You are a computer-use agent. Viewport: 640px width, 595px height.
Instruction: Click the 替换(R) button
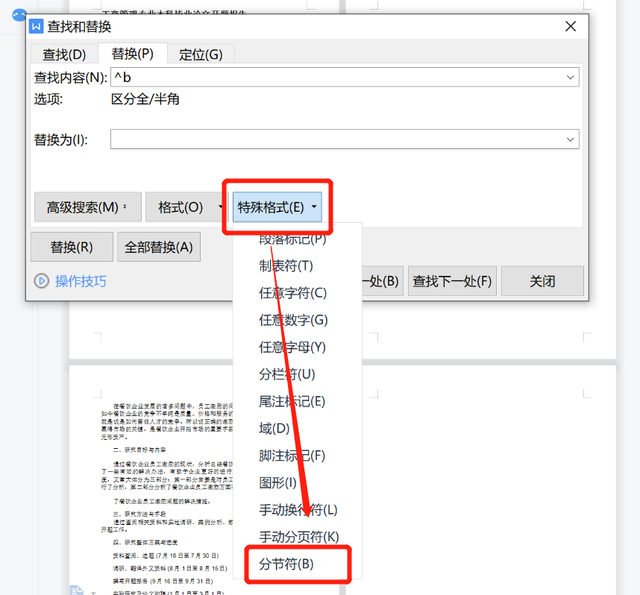click(72, 247)
